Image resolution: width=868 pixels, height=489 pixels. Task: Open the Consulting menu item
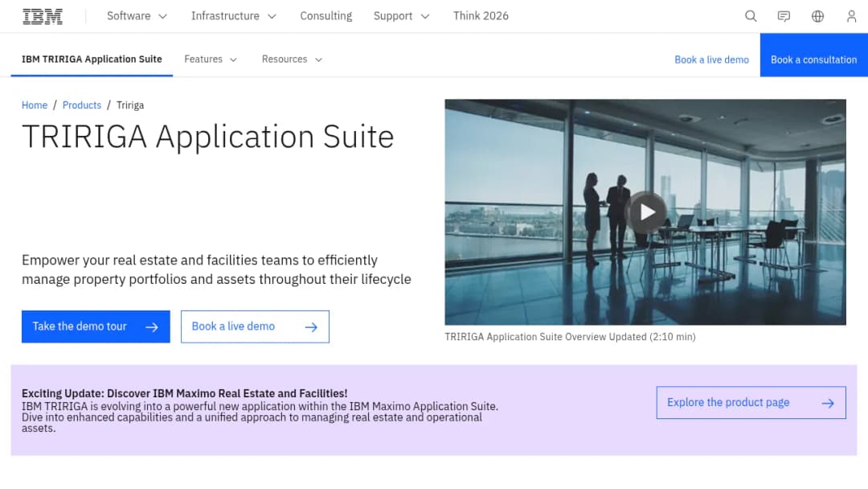pos(326,16)
